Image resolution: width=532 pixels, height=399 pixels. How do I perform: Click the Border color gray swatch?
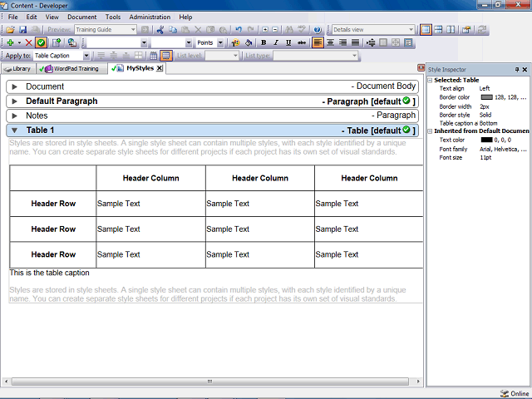coord(487,97)
